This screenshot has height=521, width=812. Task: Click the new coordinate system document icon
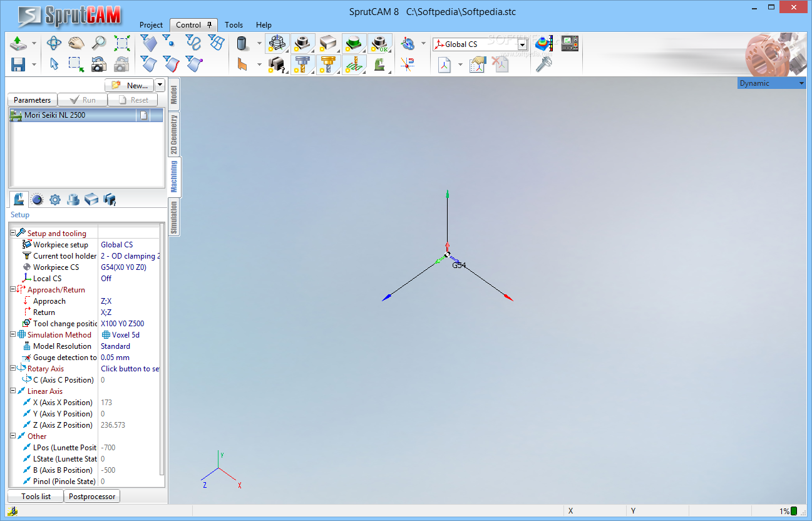[445, 64]
